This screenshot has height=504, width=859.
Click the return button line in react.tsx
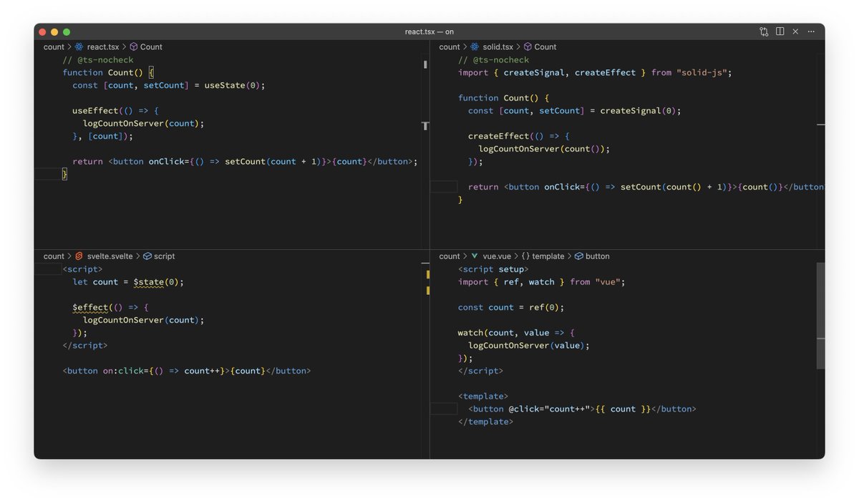tap(245, 162)
